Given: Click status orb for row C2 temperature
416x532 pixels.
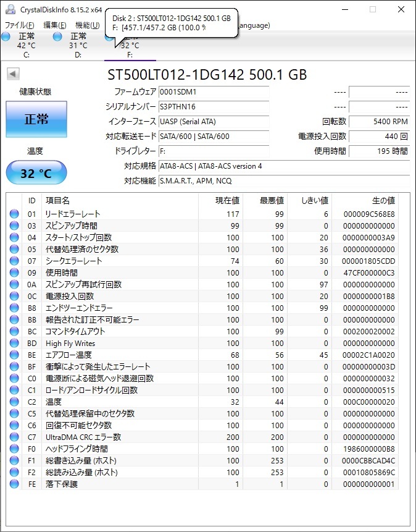Looking at the screenshot, I should 14,402.
